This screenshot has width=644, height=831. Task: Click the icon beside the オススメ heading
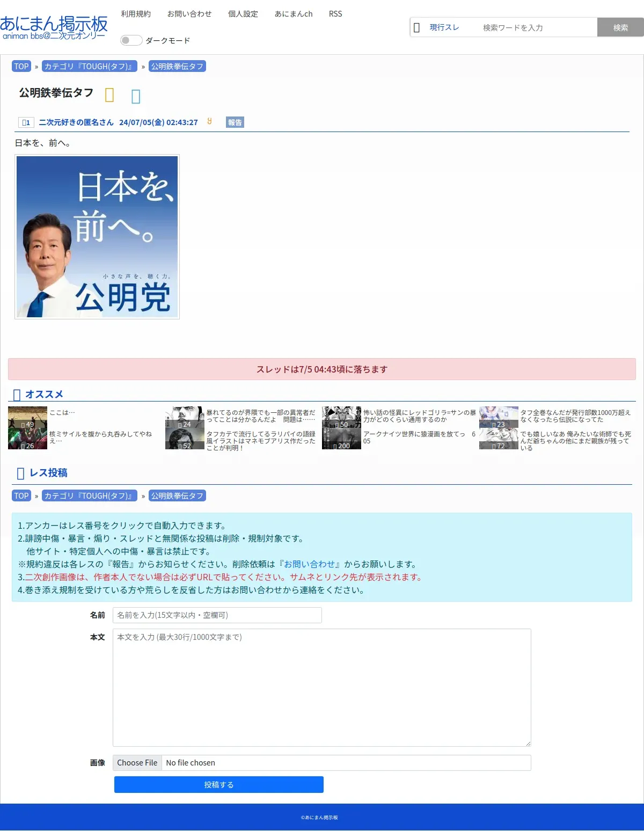17,395
